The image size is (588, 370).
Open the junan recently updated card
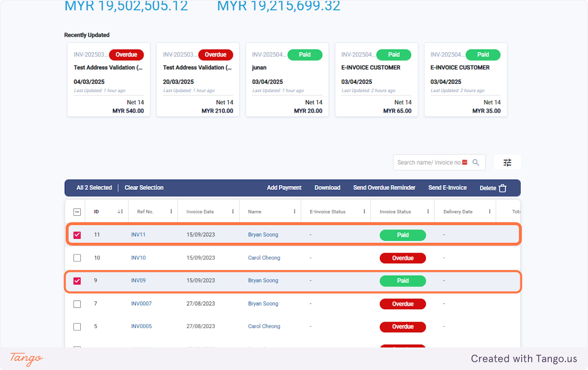(287, 80)
